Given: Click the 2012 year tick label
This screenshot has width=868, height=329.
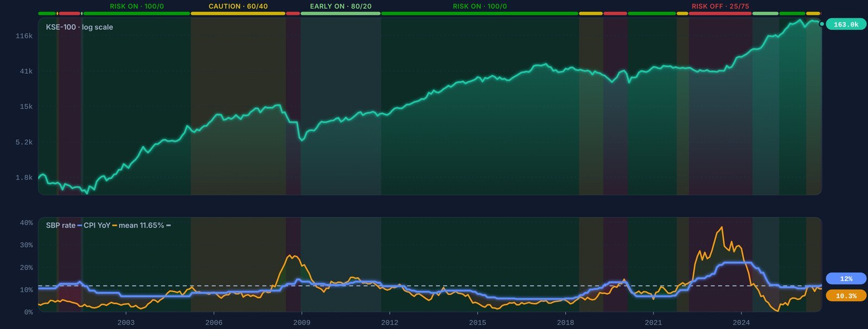Looking at the screenshot, I should pos(390,322).
